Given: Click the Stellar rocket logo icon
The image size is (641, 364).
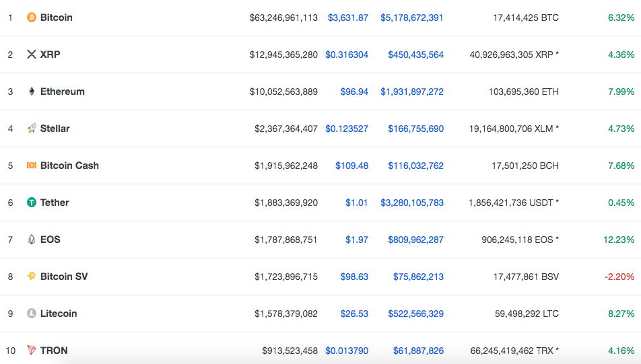Looking at the screenshot, I should (32, 129).
